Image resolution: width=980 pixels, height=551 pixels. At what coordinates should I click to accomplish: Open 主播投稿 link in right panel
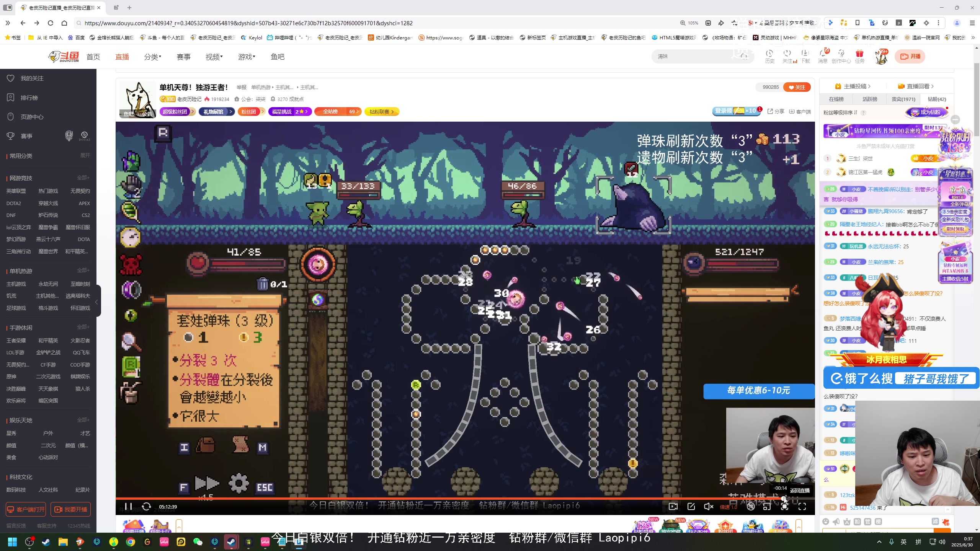(853, 86)
